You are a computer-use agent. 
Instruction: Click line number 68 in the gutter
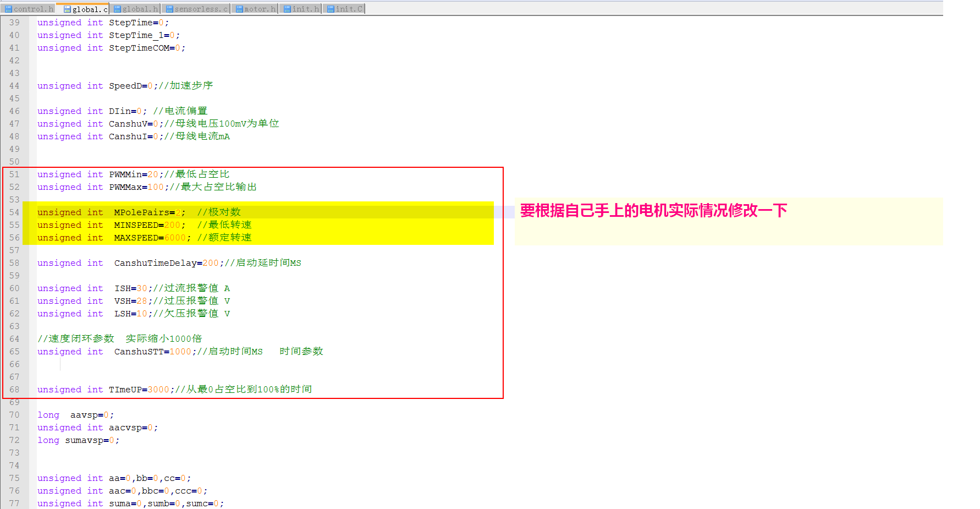pos(14,390)
